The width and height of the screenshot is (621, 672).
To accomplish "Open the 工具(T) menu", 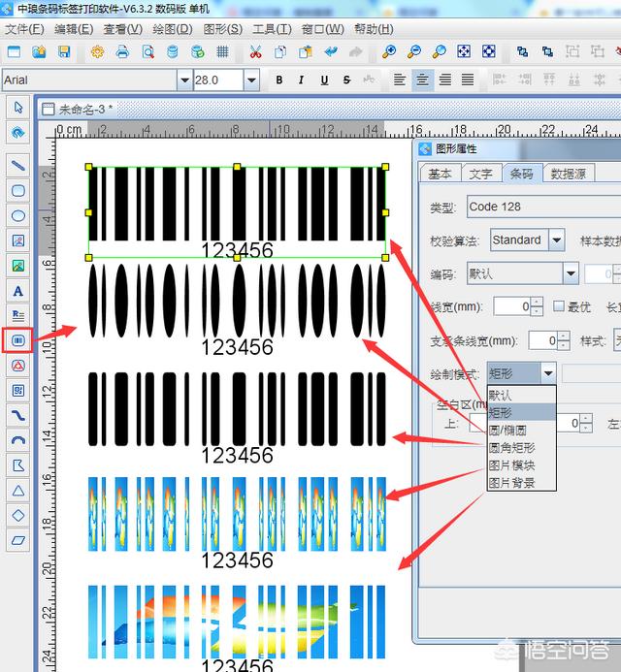I will tap(272, 29).
